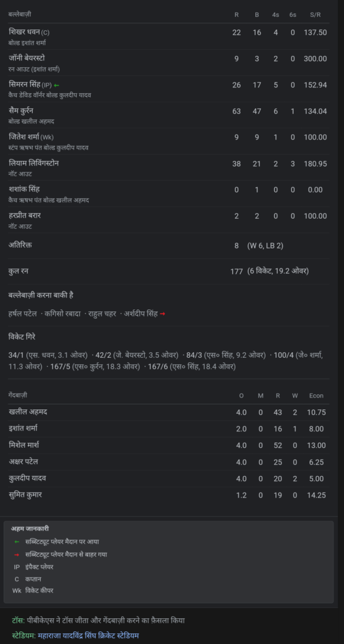
Task: Click red arrow next to अर्शदीप सिंह
Action: (x=162, y=314)
